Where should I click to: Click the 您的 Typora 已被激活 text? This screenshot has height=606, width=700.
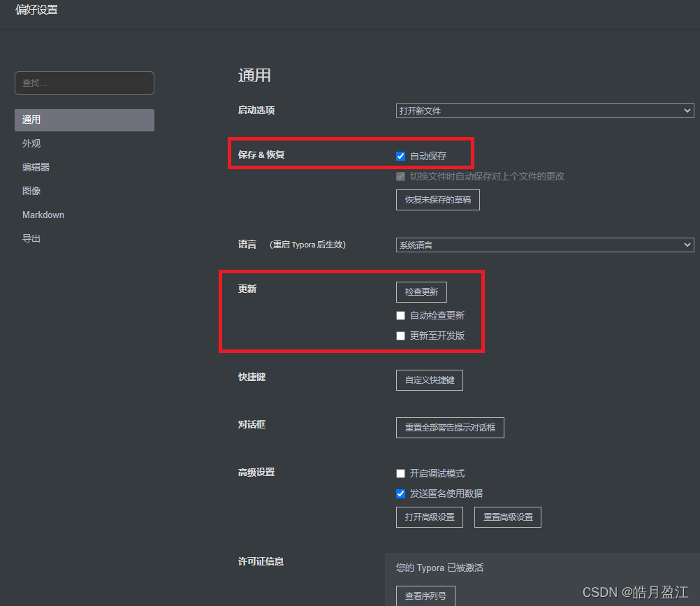click(x=439, y=568)
